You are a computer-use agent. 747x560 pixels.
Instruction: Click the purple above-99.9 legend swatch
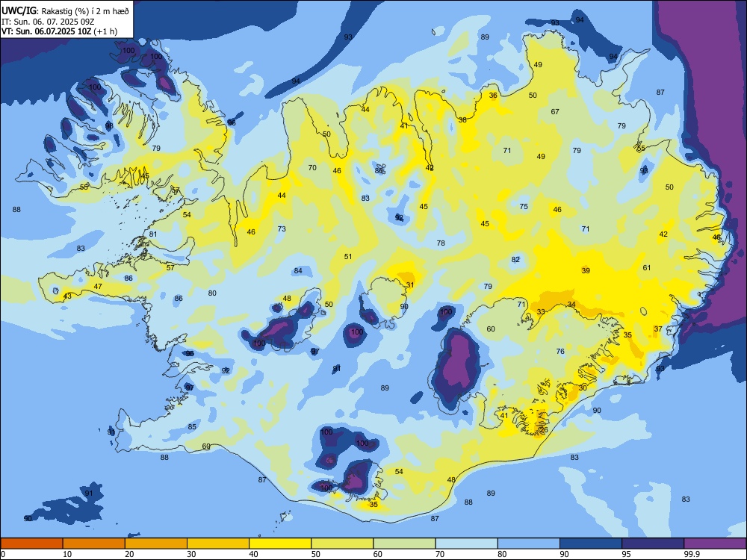pos(715,544)
